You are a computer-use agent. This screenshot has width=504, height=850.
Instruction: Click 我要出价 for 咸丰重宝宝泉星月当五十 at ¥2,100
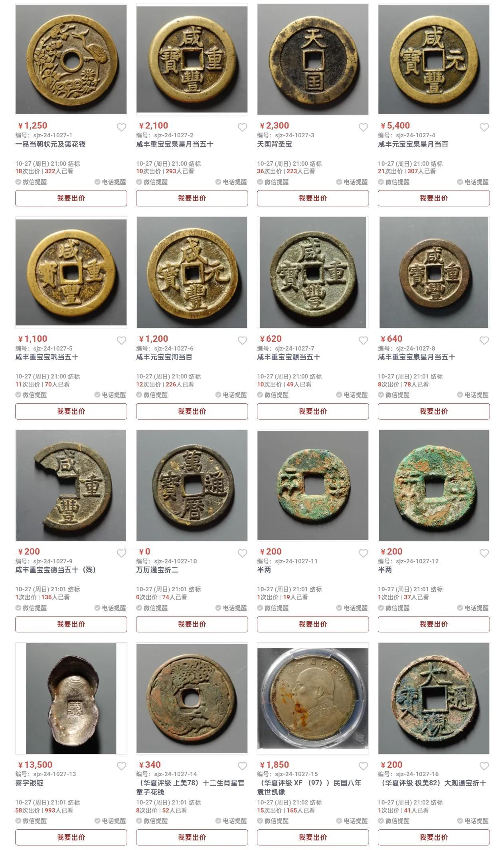pyautogui.click(x=192, y=198)
